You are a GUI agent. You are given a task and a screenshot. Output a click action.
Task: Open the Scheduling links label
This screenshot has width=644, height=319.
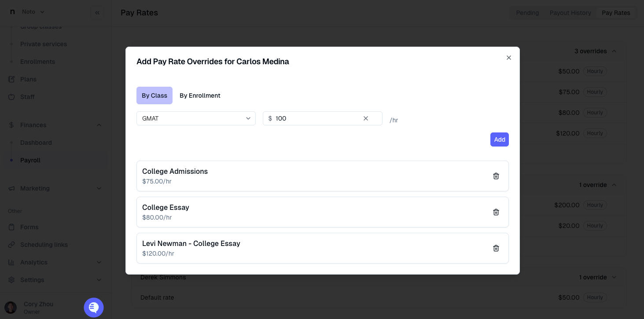[x=44, y=245]
